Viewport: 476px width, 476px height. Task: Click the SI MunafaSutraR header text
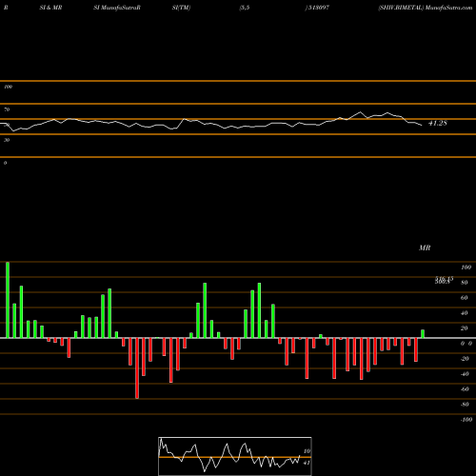[x=117, y=8]
